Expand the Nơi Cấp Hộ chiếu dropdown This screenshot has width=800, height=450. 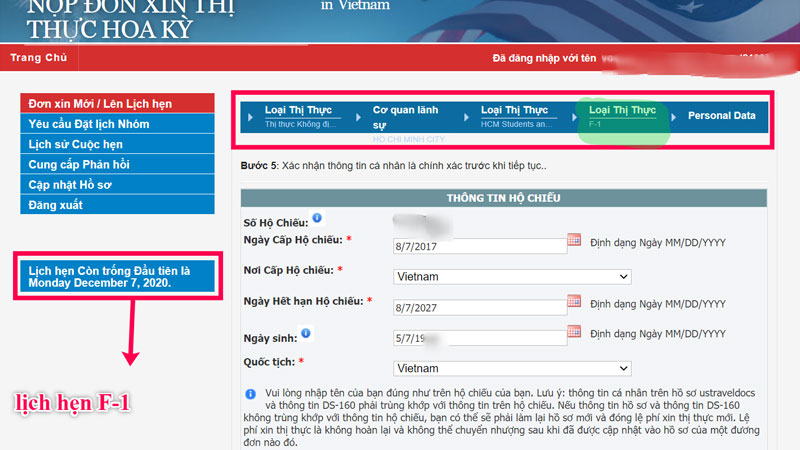[x=512, y=276]
